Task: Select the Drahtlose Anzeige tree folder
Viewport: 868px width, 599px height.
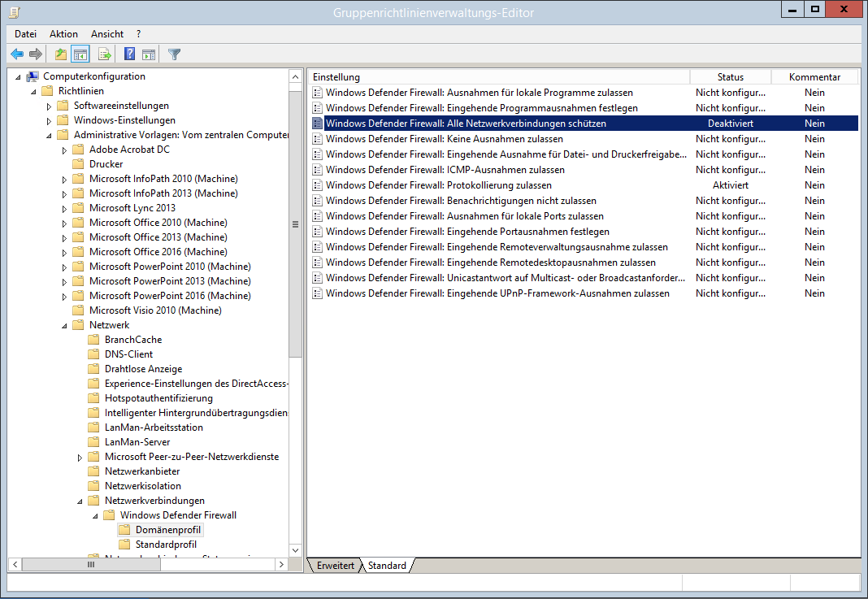Action: click(143, 369)
